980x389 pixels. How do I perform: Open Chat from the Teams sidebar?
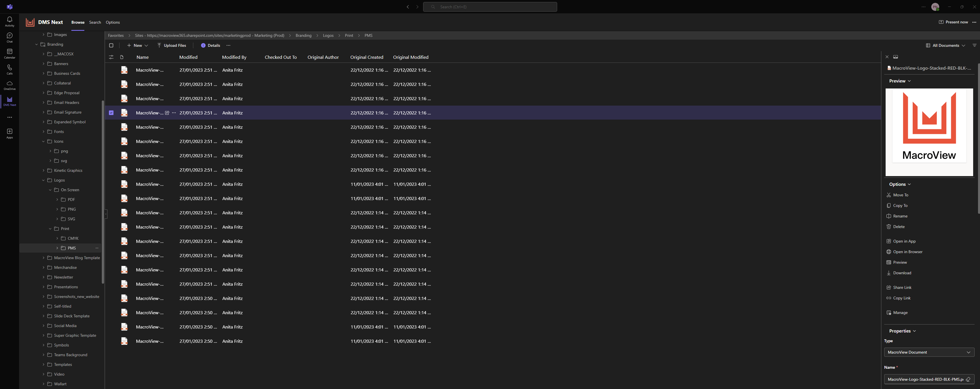point(9,37)
